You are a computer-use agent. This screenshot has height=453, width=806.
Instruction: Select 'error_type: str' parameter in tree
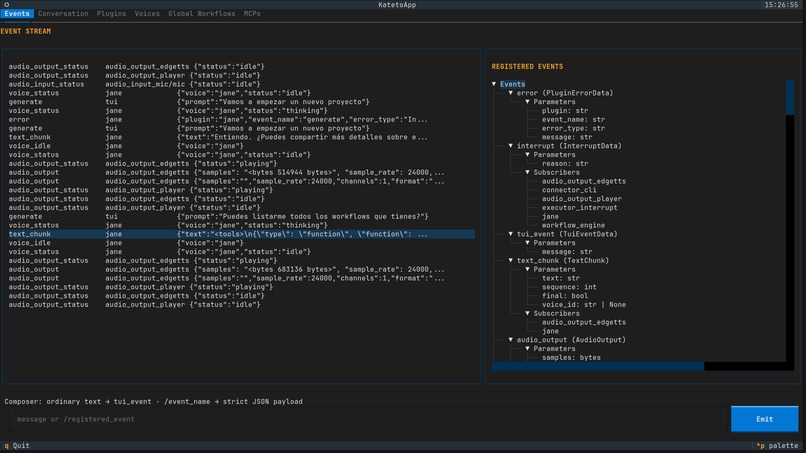coord(573,128)
